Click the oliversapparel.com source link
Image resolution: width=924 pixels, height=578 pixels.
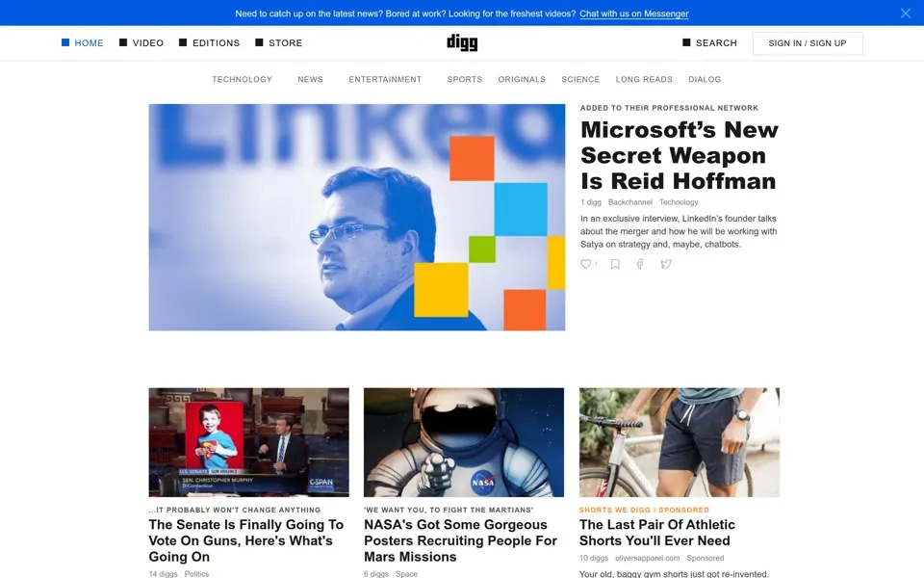(647, 558)
